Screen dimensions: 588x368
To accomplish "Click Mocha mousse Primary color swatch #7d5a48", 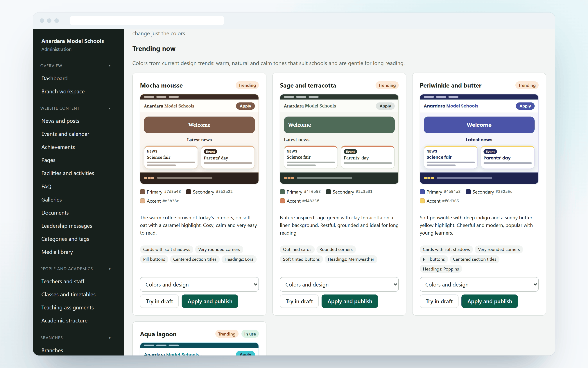I will tap(143, 192).
